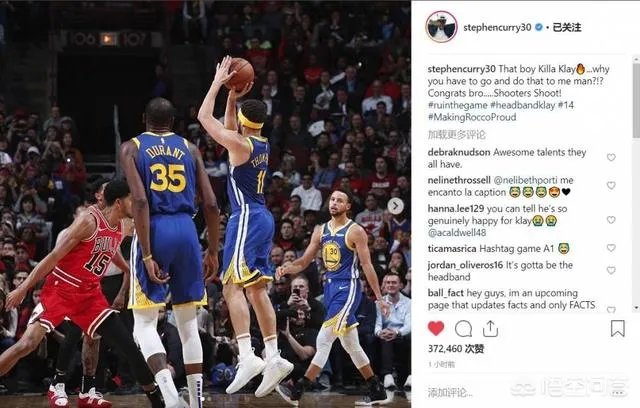640x408 pixels.
Task: Toggle the 已关注 following button
Action: (x=567, y=27)
